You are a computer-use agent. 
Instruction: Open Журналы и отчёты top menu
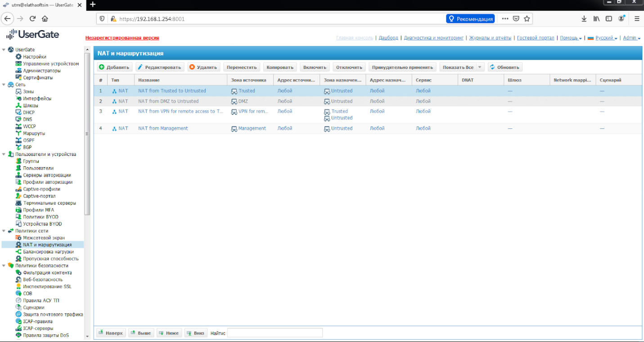pos(490,38)
